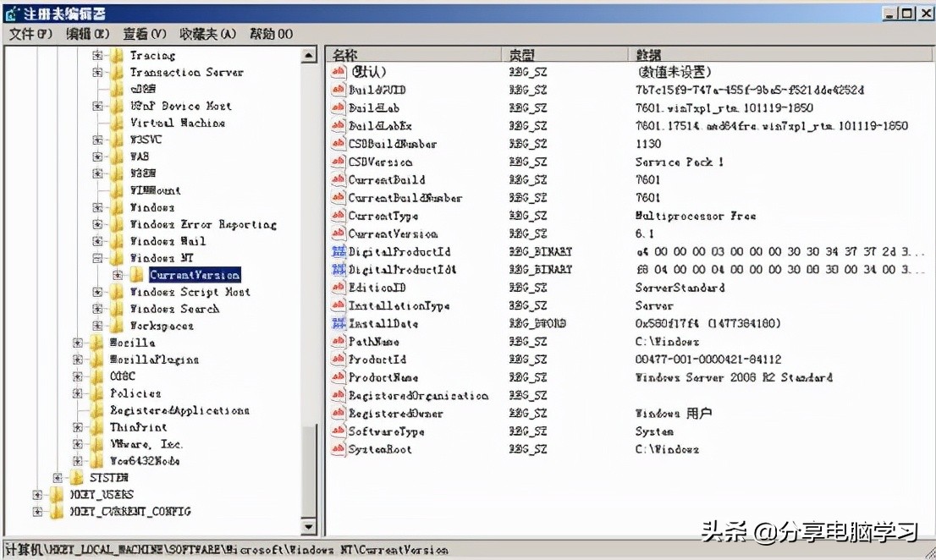Select the ProductId value name
Viewport: 936px width, 560px height.
coord(377,359)
